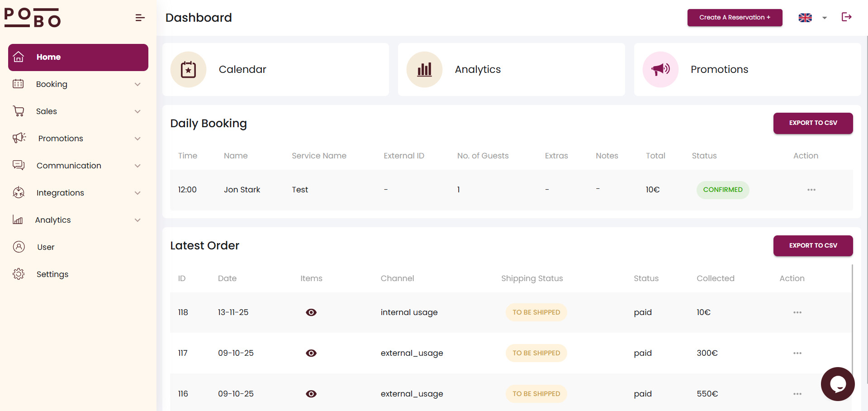Click the Latest Order table scrollbar
Image resolution: width=868 pixels, height=411 pixels.
click(x=852, y=317)
